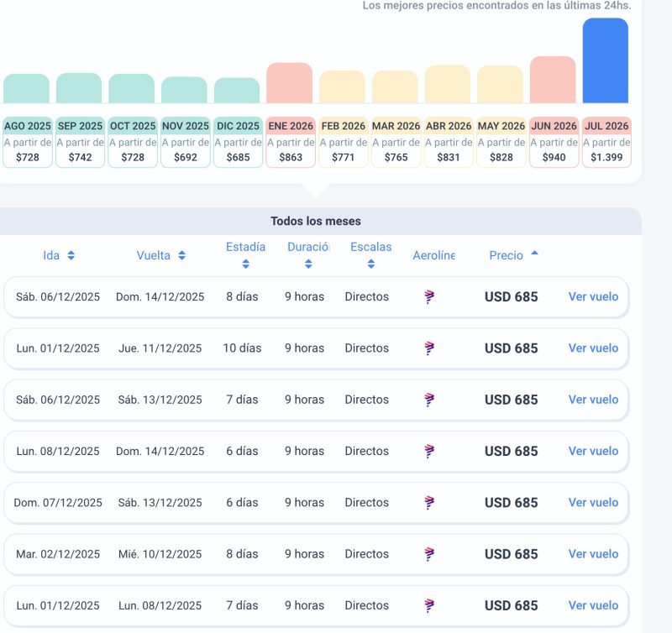672x633 pixels.
Task: Sort by Duración column arrows
Action: point(308,264)
